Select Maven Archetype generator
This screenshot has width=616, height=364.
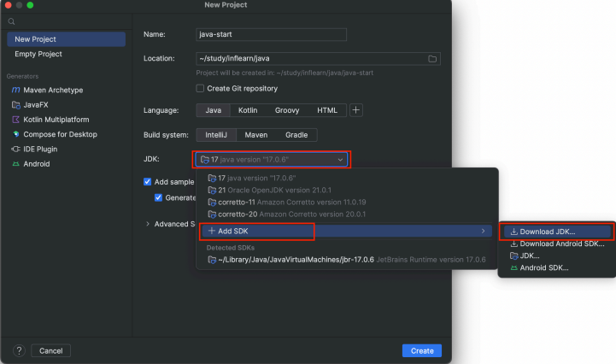tap(66, 90)
